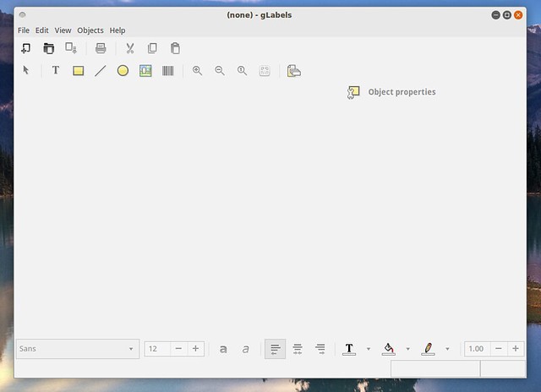Toggle bold text formatting
The height and width of the screenshot is (392, 541).
click(223, 349)
